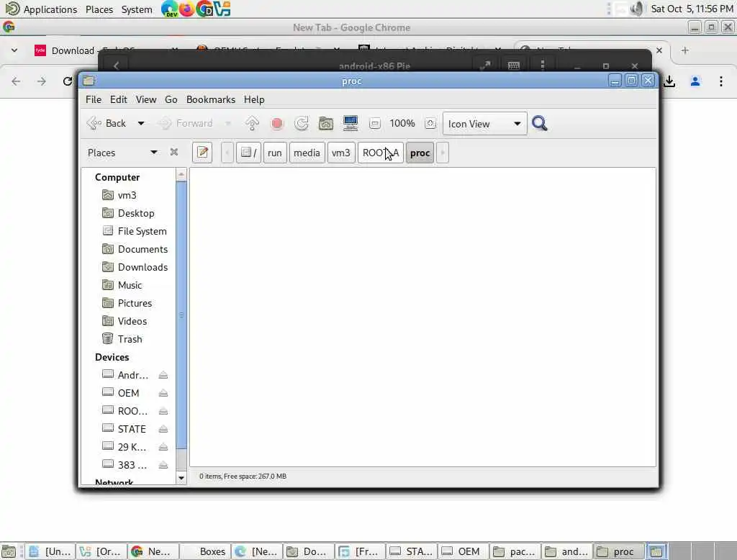Click the red Stop loading icon
Viewport: 737px width, 560px height.
pos(277,123)
